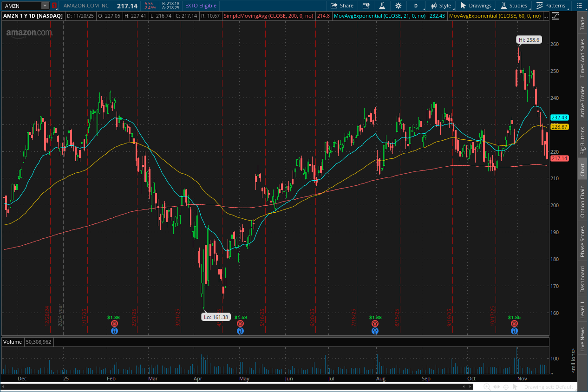
Task: Click the blue lightbulb icon below $1.68
Action: pyautogui.click(x=375, y=331)
